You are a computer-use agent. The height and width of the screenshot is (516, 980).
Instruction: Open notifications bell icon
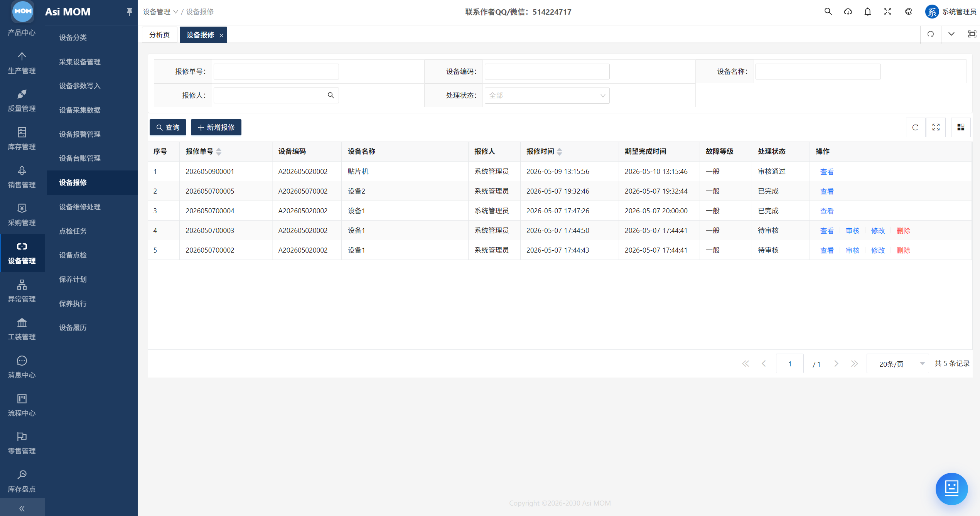867,12
